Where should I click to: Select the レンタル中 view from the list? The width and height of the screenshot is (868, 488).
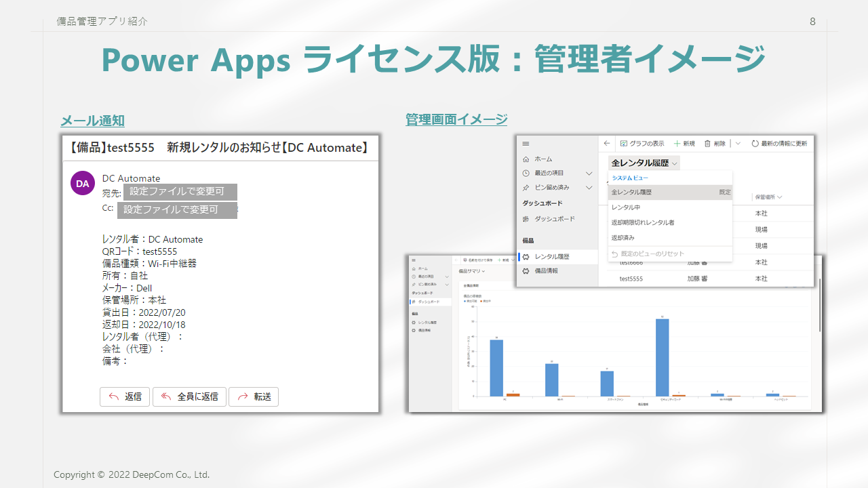626,207
